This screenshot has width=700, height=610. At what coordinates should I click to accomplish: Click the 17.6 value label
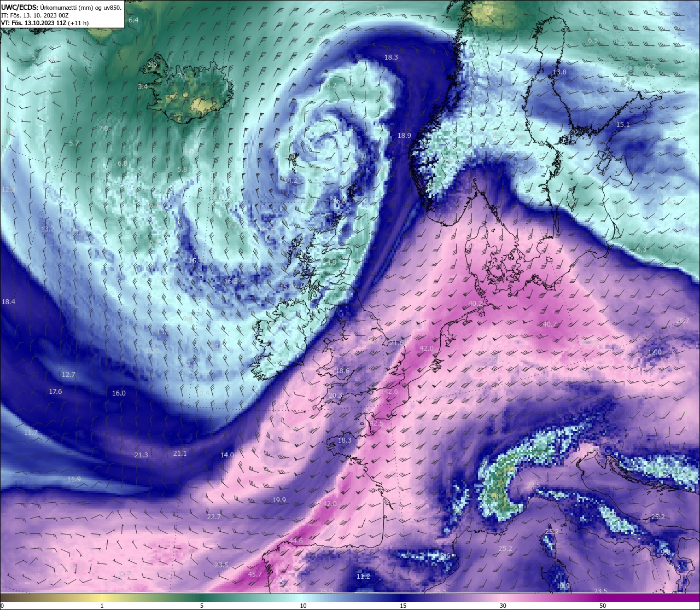point(55,392)
